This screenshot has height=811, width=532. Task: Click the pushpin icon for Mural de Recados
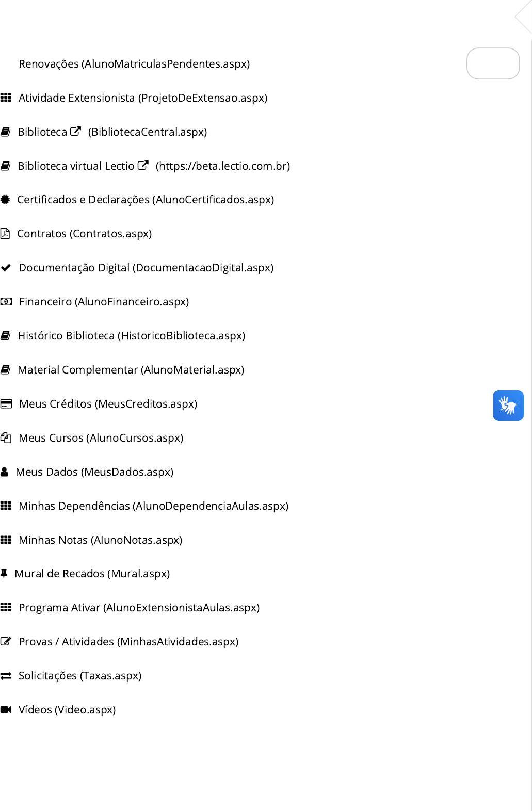pyautogui.click(x=4, y=573)
